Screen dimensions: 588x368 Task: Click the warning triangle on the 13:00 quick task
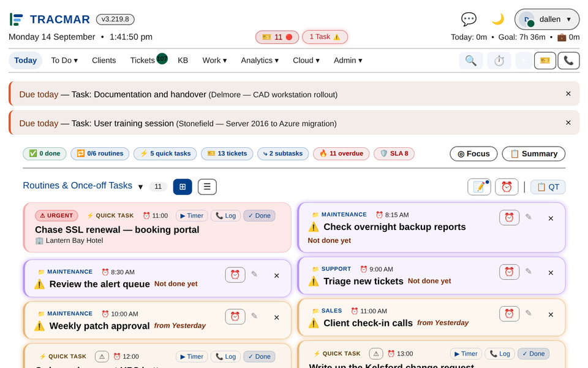pyautogui.click(x=375, y=353)
